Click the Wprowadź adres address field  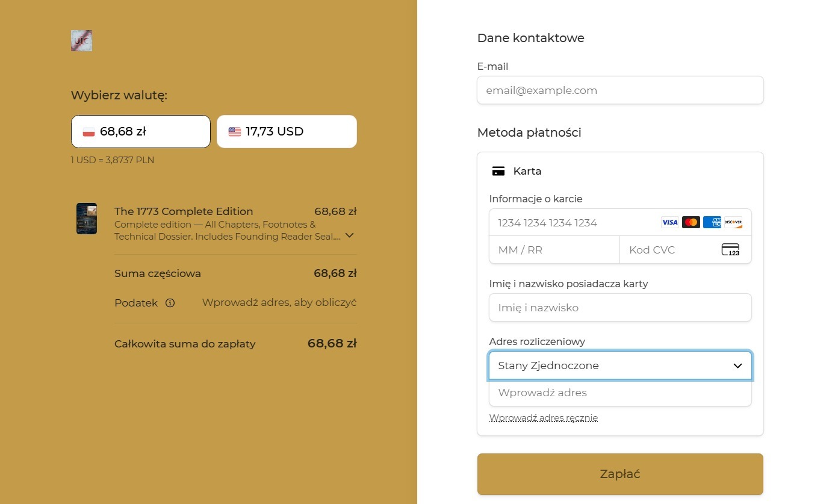click(x=620, y=393)
